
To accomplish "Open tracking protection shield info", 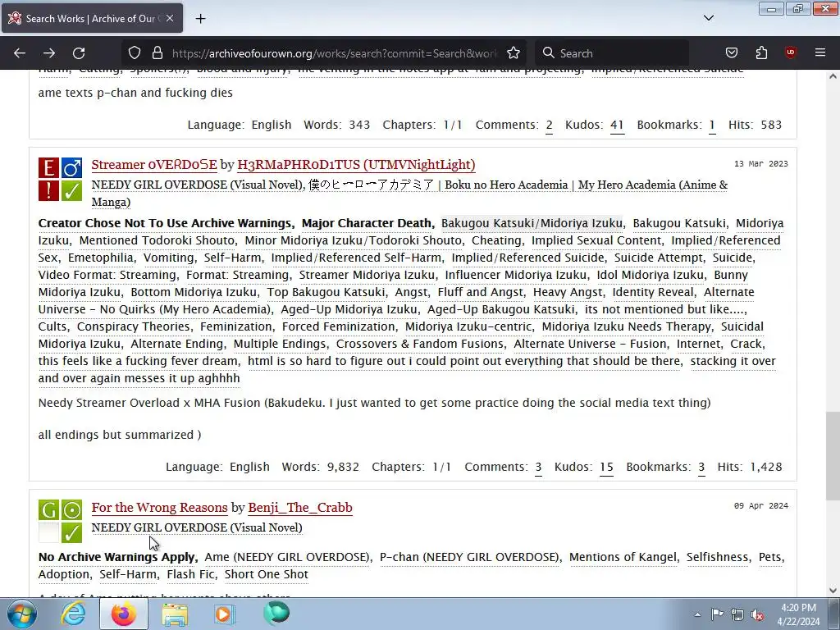I will click(x=135, y=53).
